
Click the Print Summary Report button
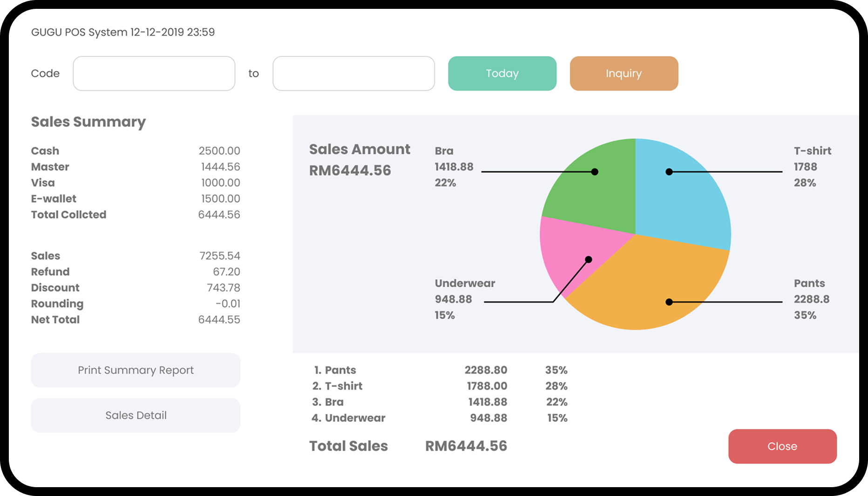[136, 370]
